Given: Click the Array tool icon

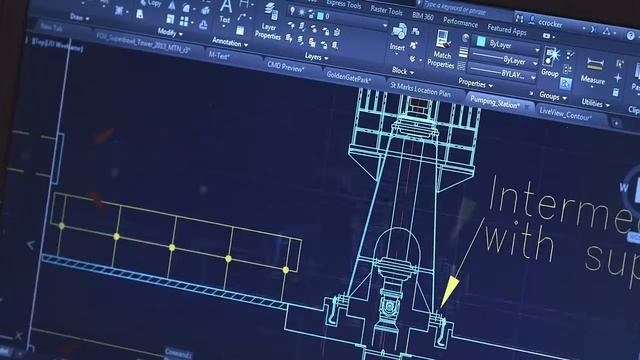Looking at the screenshot, I should 184,21.
